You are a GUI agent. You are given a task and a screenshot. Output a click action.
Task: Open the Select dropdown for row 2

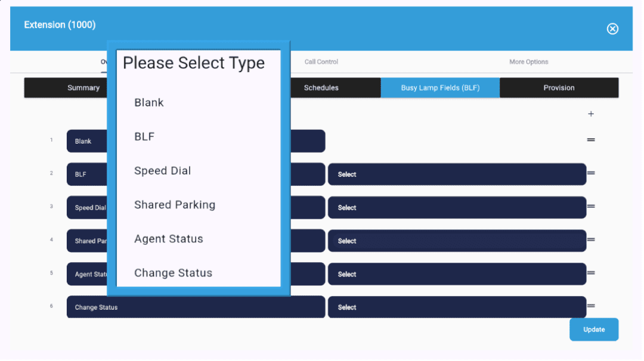[x=457, y=175]
